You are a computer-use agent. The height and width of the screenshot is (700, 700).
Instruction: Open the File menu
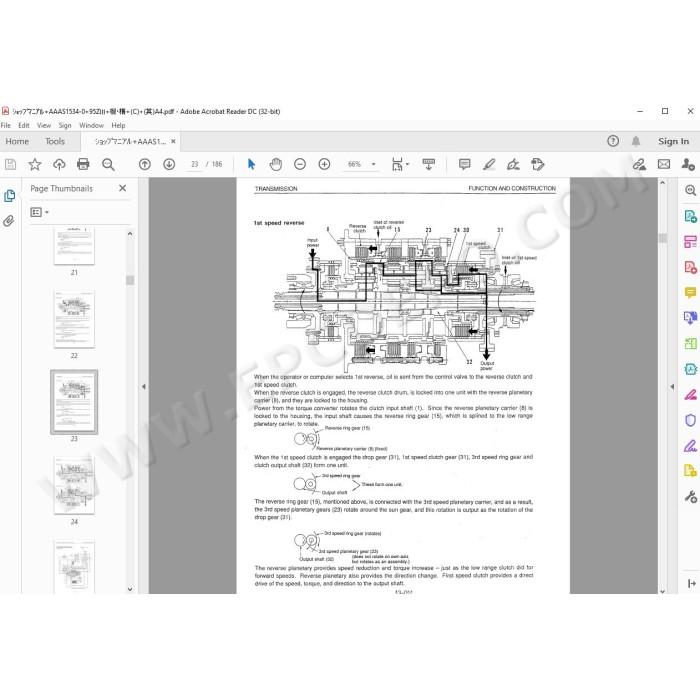(6, 125)
